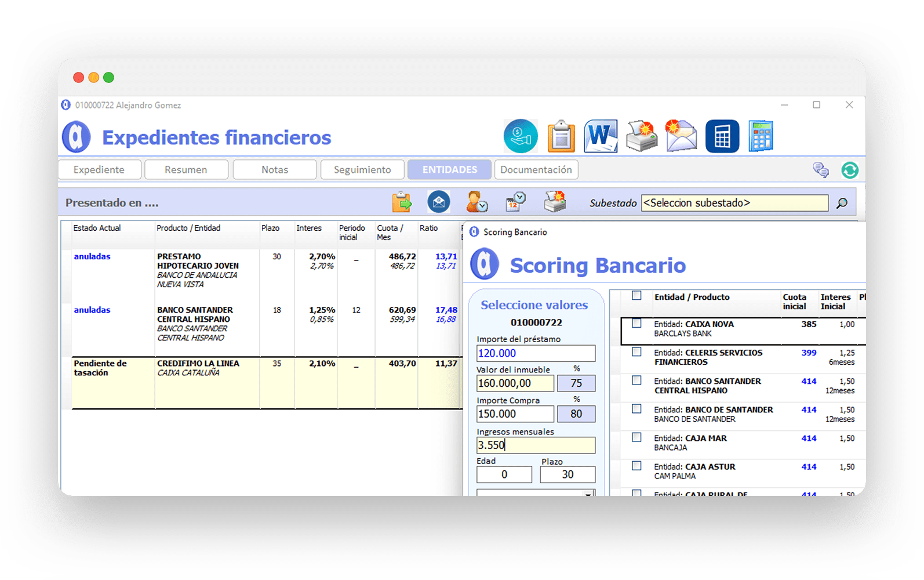Open the dark blue calculator icon
This screenshot has height=580, width=924.
[722, 136]
